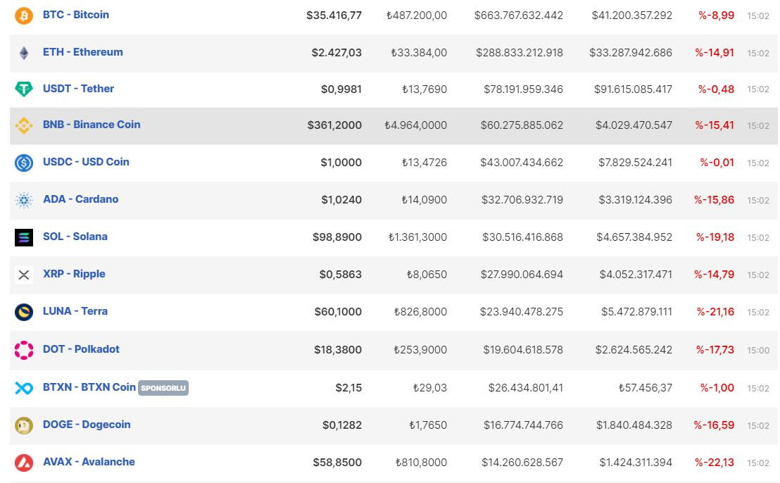Select Tether lira price ₺13,7690

click(x=424, y=89)
